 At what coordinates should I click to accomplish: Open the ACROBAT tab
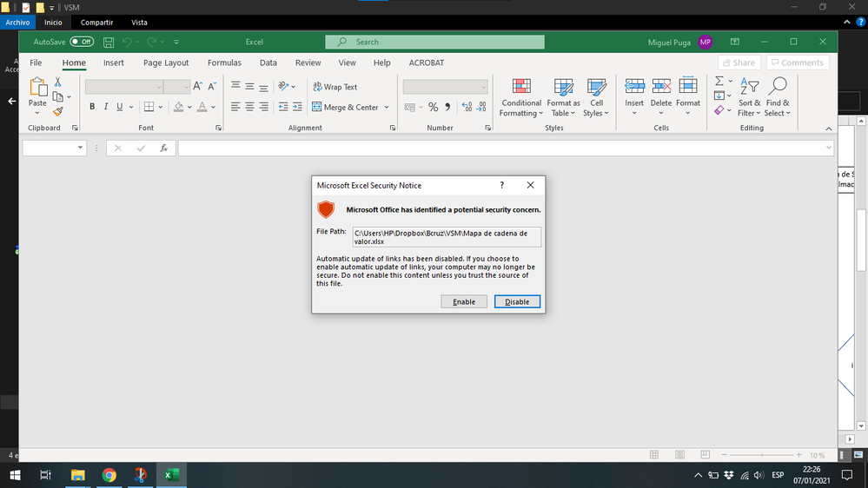tap(427, 63)
